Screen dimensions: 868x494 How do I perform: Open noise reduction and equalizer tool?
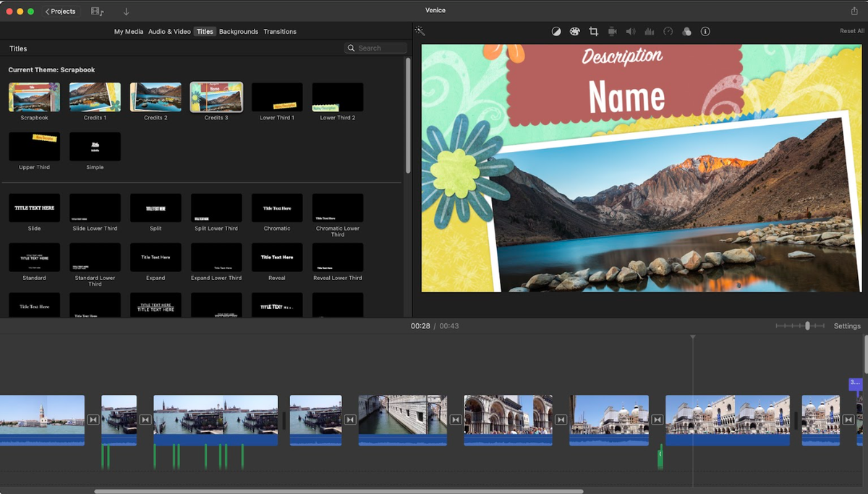pyautogui.click(x=650, y=32)
